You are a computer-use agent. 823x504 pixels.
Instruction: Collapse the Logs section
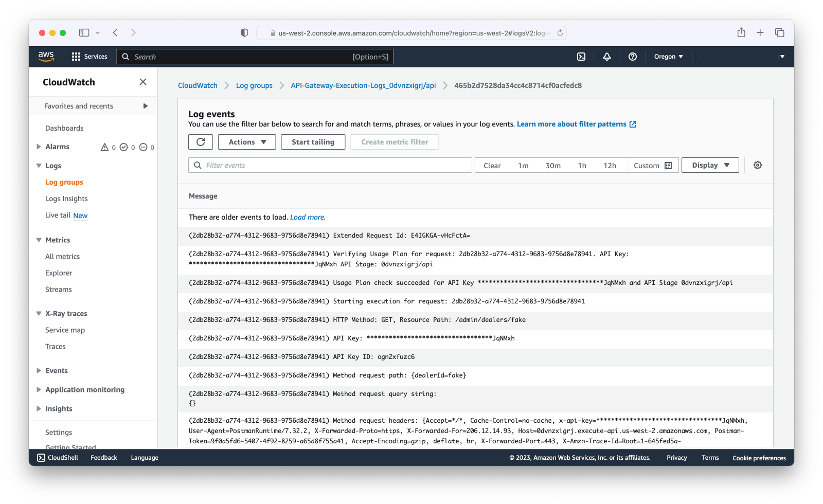point(39,166)
